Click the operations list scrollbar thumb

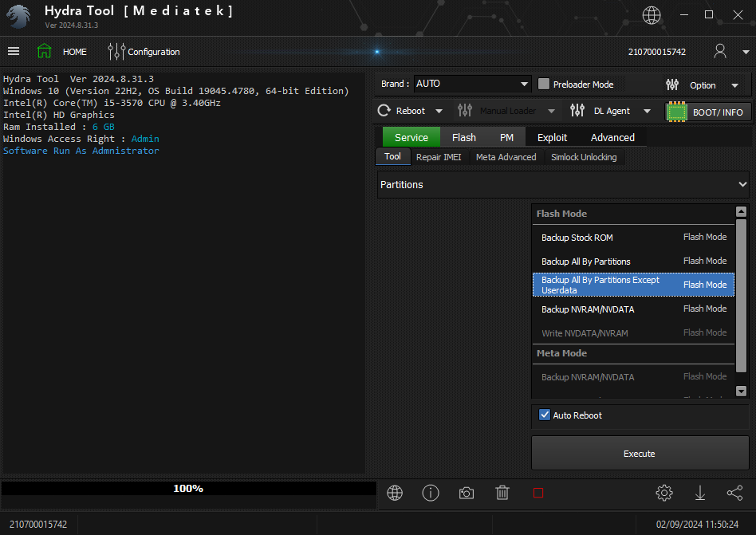coord(741,295)
